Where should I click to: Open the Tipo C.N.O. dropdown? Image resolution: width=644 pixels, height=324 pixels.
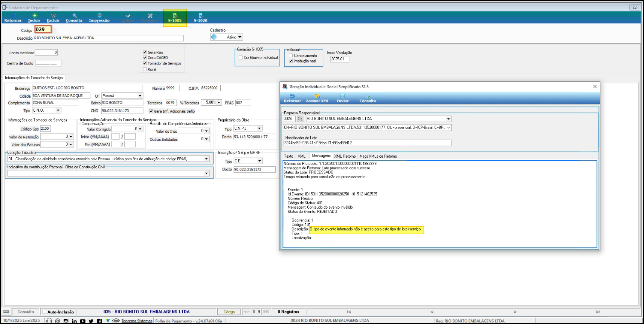tap(58, 111)
